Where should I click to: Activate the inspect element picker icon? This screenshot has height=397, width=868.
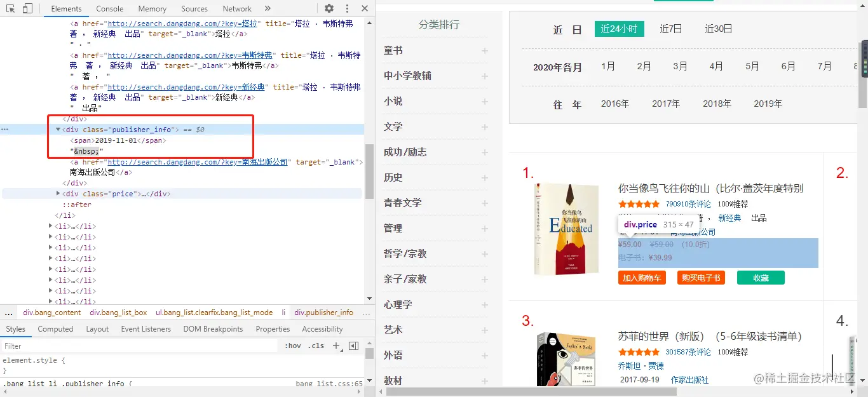11,8
